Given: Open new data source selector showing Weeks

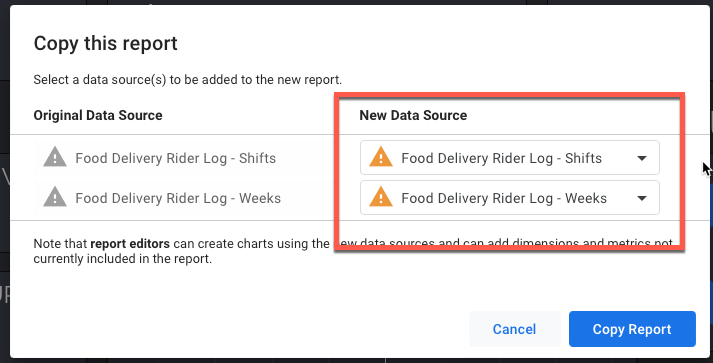Looking at the screenshot, I should [x=510, y=197].
